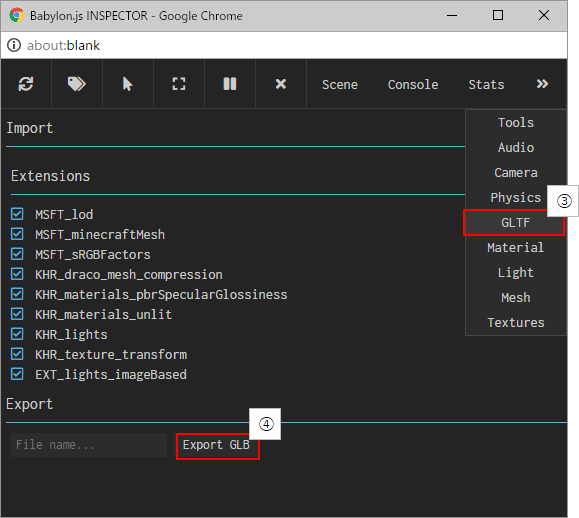579x518 pixels.
Task: Click the Extensions section heading
Action: click(x=51, y=176)
